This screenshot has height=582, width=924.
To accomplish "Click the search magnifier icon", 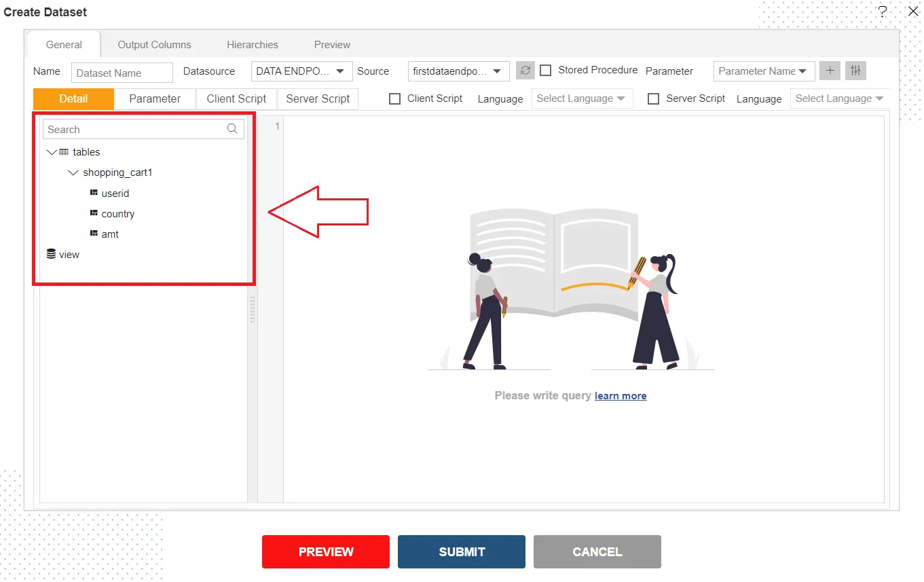I will point(232,129).
